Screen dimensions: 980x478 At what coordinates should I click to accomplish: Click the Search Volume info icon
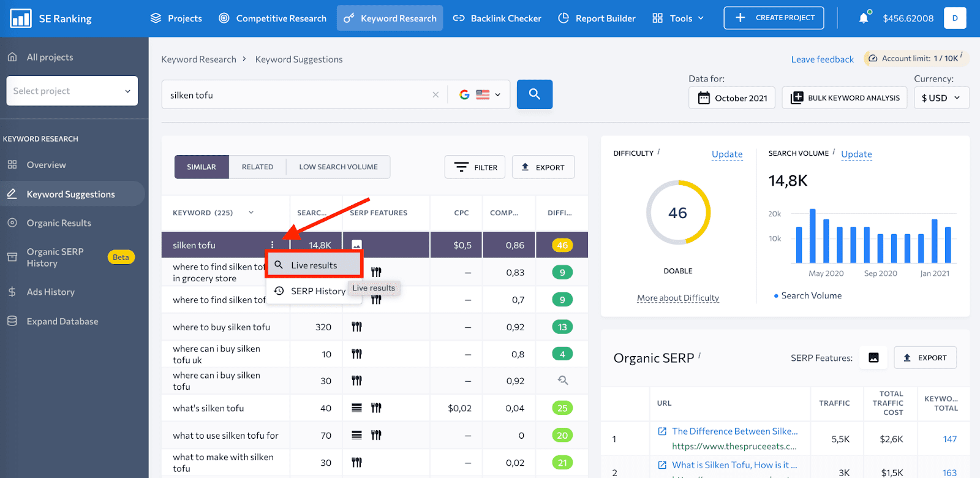click(x=834, y=151)
